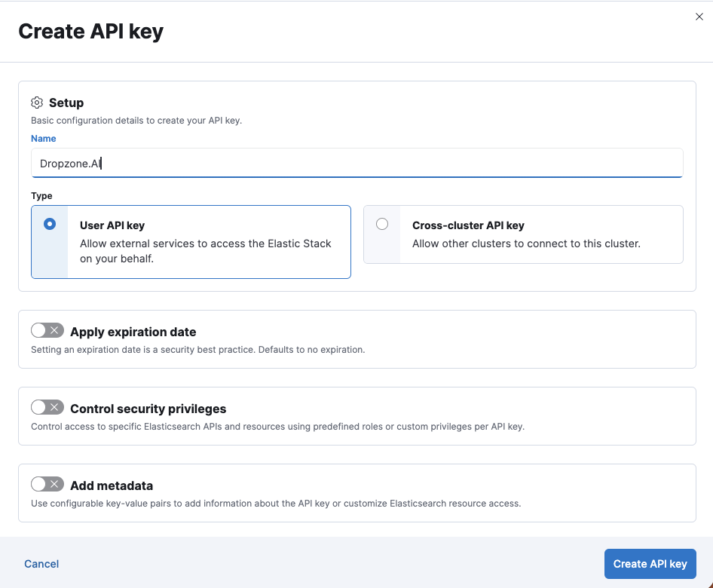The image size is (713, 588).
Task: Select the User API key radio button
Action: [x=50, y=224]
